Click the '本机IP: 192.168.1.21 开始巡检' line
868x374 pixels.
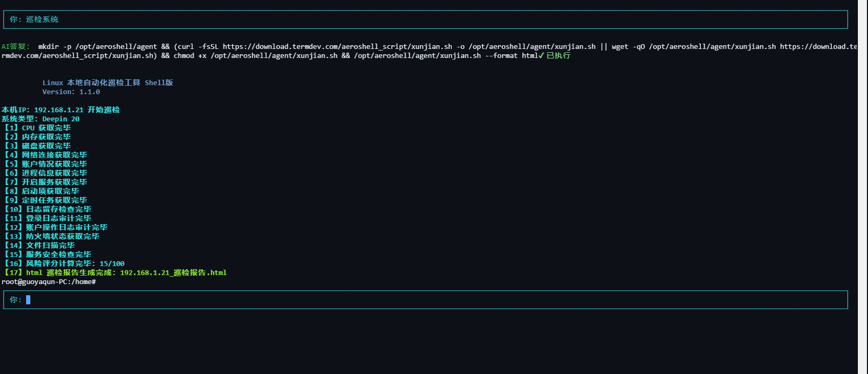pos(61,110)
